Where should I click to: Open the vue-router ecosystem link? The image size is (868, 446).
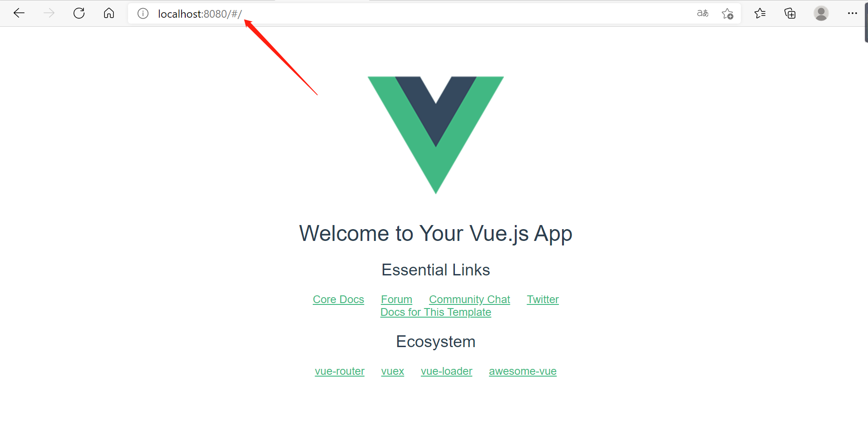coord(340,371)
